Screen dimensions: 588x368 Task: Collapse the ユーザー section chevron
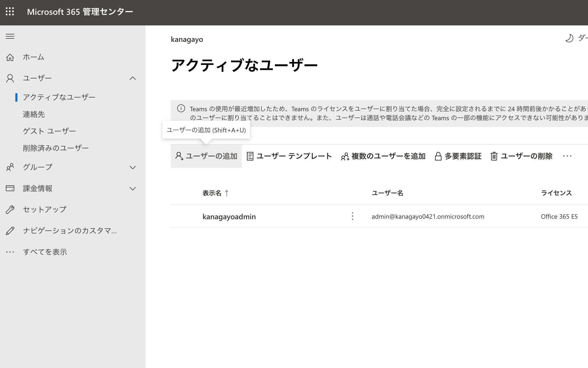click(x=133, y=78)
